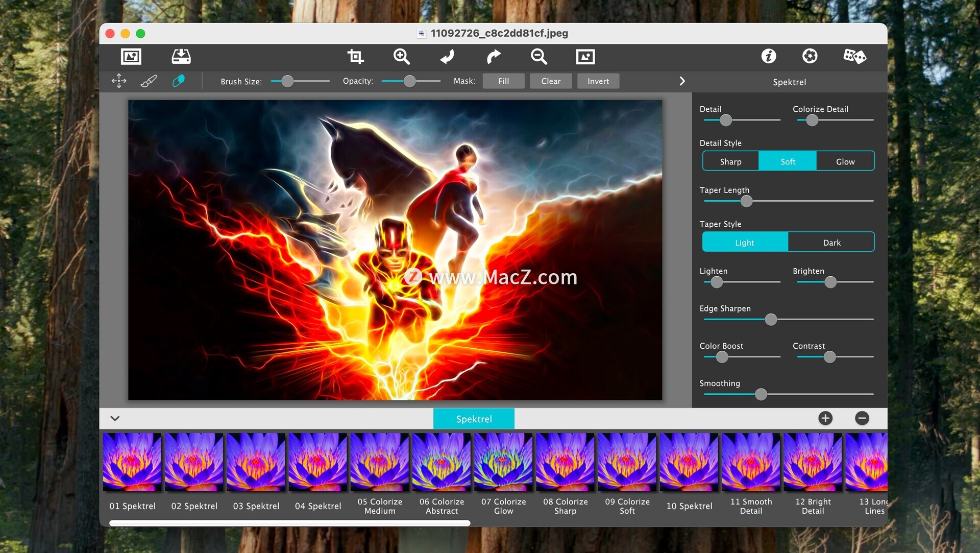This screenshot has width=980, height=553.
Task: Click the Fill mask button
Action: pyautogui.click(x=503, y=81)
